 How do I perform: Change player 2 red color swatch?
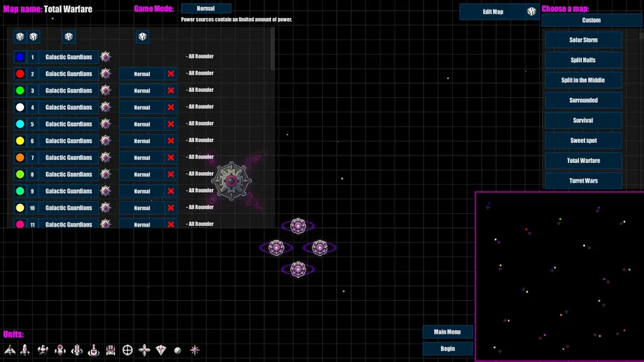pos(19,74)
